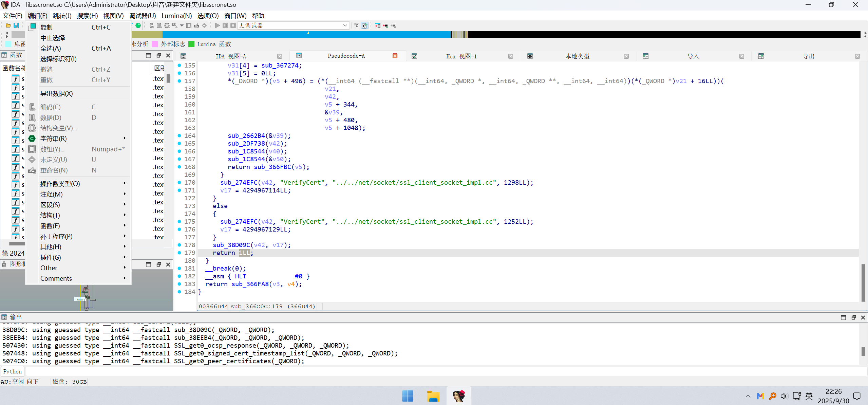
Task: Click the Python console button
Action: [x=13, y=371]
